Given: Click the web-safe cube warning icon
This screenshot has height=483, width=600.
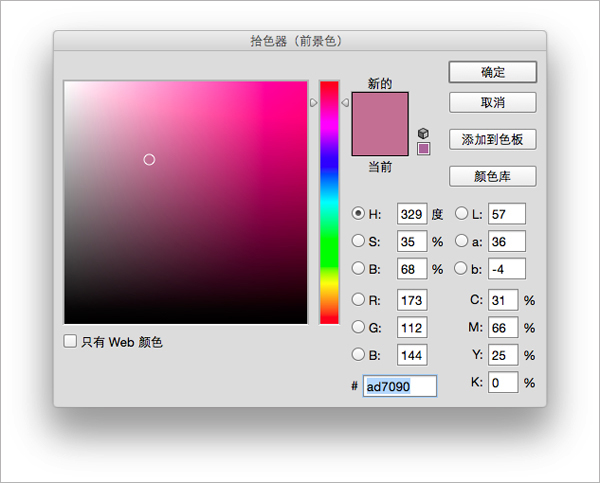Looking at the screenshot, I should [423, 133].
